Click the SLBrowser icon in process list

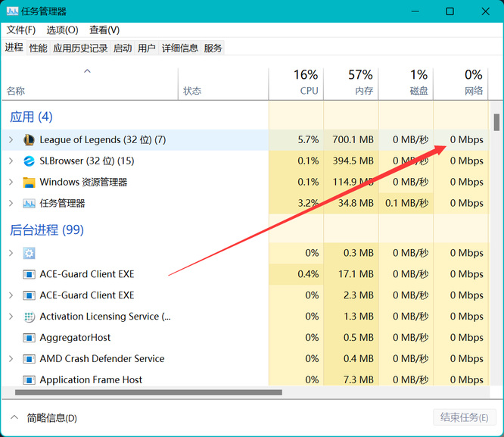coord(29,161)
